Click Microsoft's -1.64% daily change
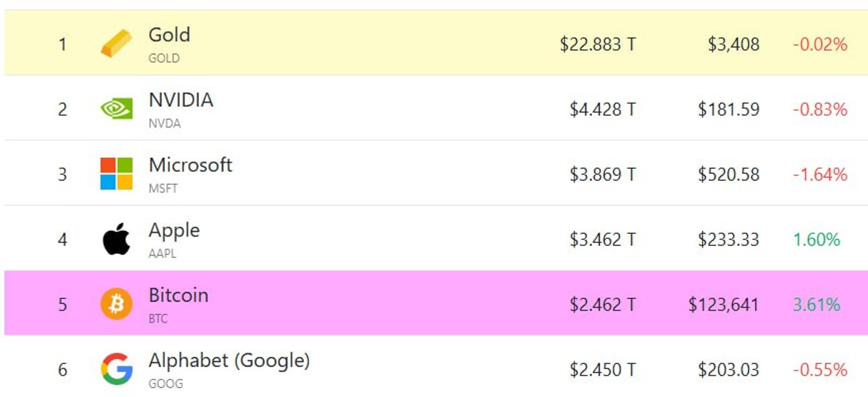Viewport: 868px width, 397px height. 819,175
